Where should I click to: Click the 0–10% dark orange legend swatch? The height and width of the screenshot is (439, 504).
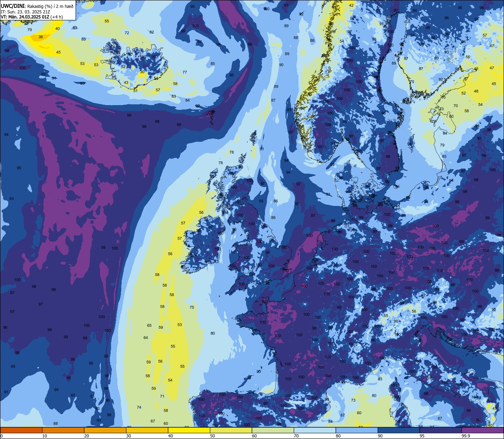coord(21,430)
